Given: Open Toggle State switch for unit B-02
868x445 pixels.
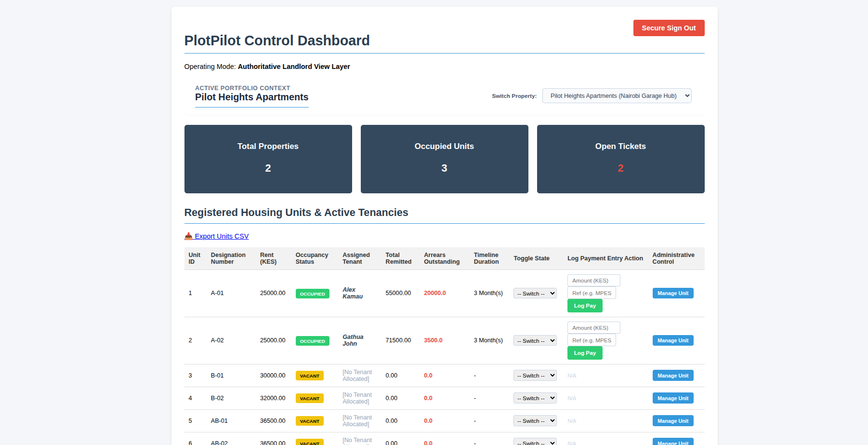Looking at the screenshot, I should pos(535,398).
